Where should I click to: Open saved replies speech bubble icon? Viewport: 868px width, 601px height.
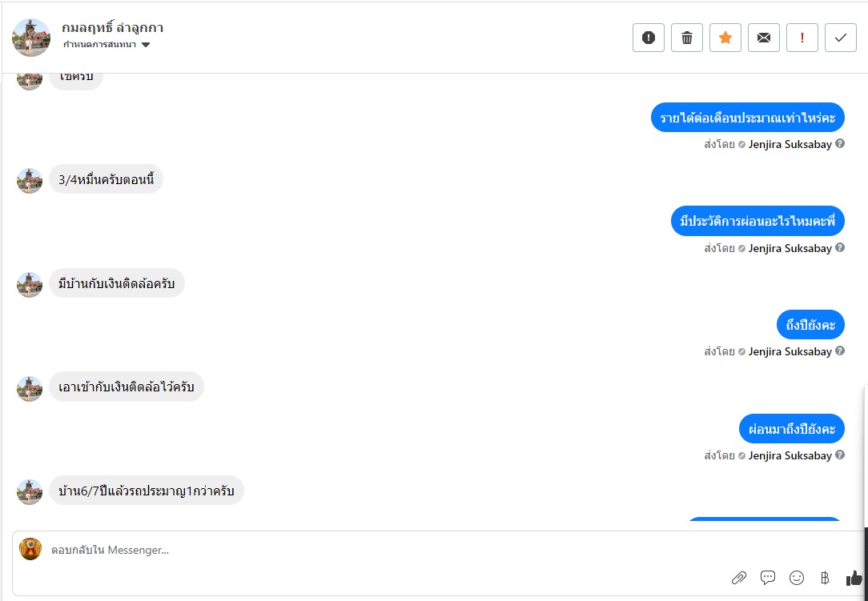point(768,578)
